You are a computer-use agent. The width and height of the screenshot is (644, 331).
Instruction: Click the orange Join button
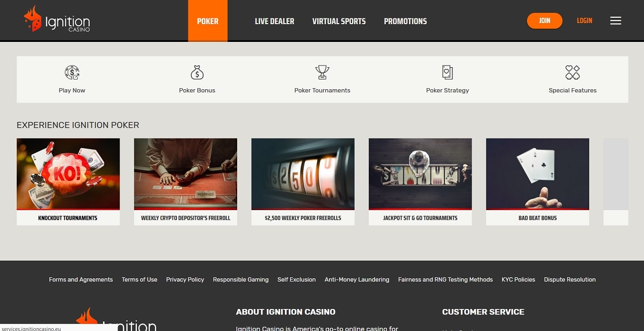[x=545, y=20]
